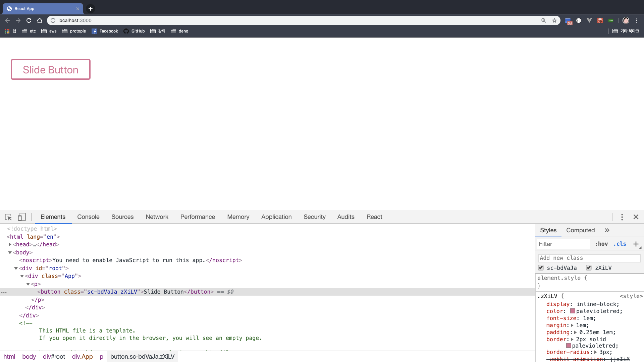
Task: Activate the inspect element picker tool
Action: (8, 217)
